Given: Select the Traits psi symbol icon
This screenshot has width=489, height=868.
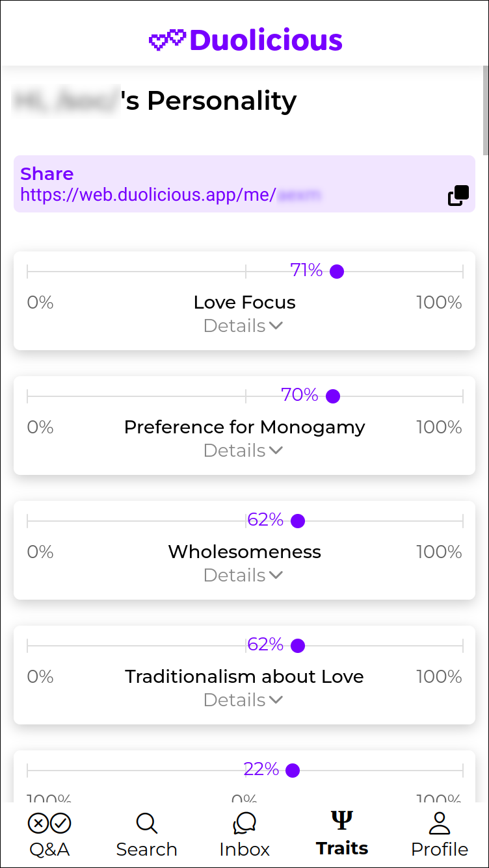Looking at the screenshot, I should (342, 821).
